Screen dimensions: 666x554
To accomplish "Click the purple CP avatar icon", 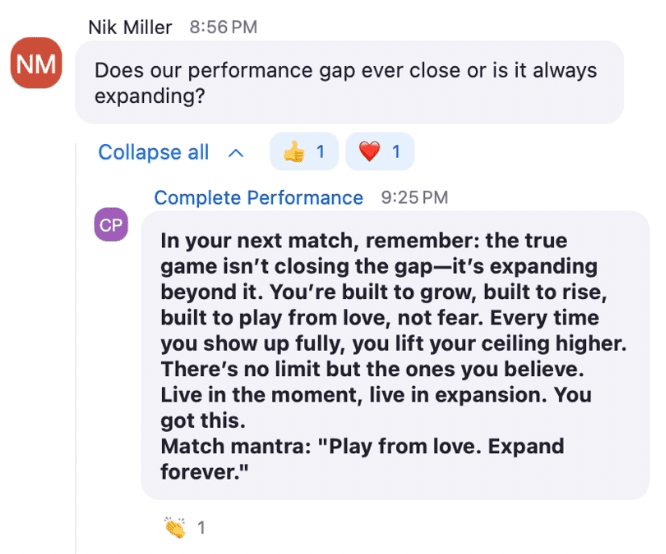I will coord(111,224).
